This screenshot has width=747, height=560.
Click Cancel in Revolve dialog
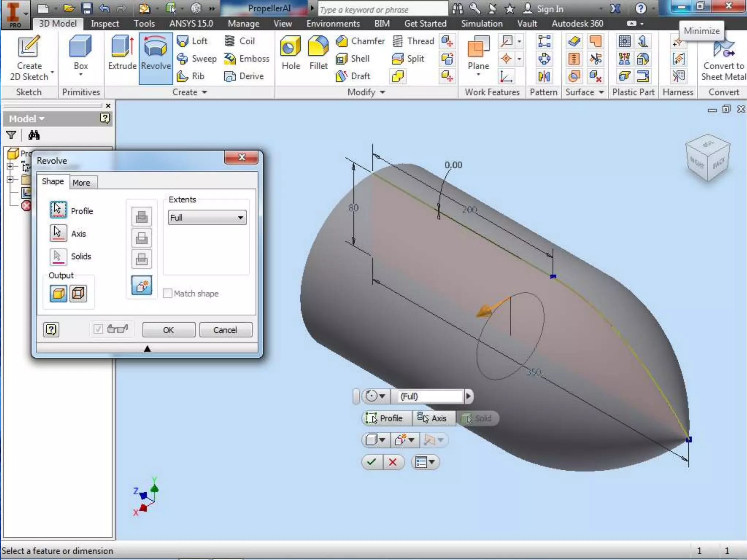225,330
